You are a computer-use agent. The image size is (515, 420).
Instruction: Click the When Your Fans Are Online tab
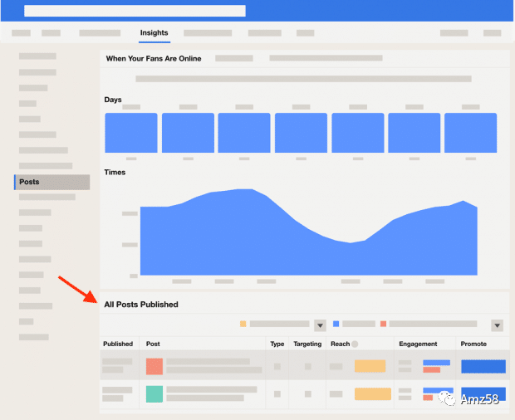click(155, 59)
